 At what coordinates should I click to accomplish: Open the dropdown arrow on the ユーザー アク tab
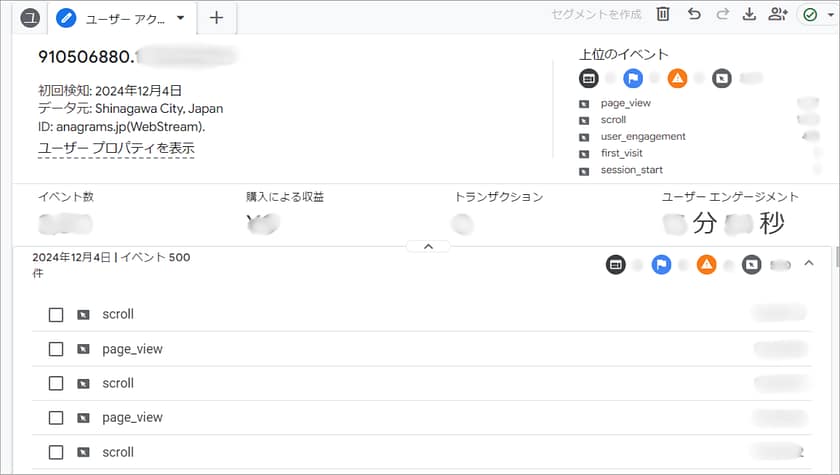(x=180, y=17)
